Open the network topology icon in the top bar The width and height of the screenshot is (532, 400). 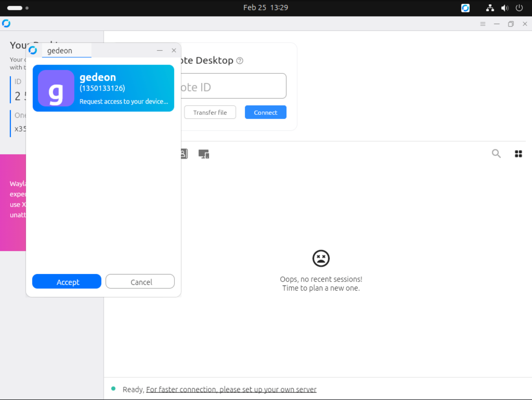coord(490,8)
